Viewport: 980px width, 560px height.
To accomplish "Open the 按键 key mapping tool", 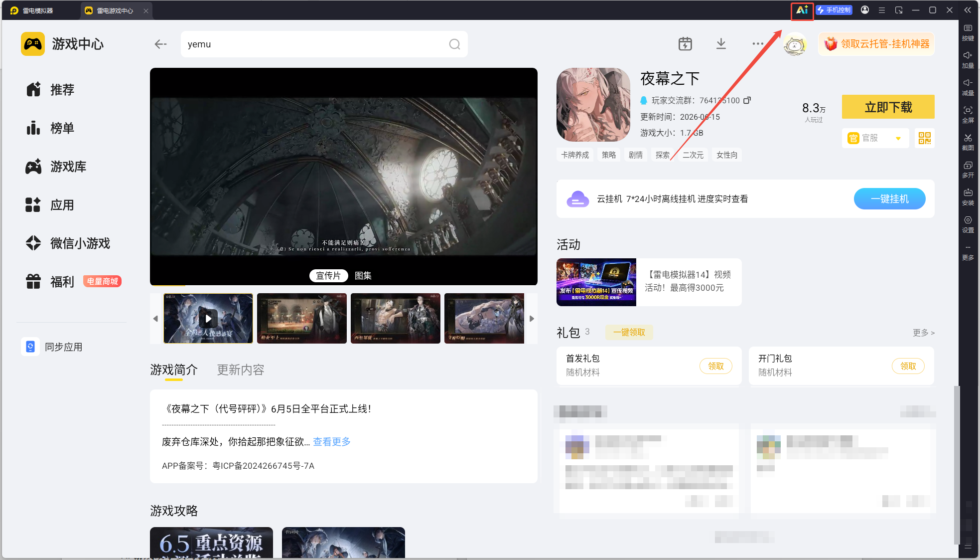I will tap(968, 33).
